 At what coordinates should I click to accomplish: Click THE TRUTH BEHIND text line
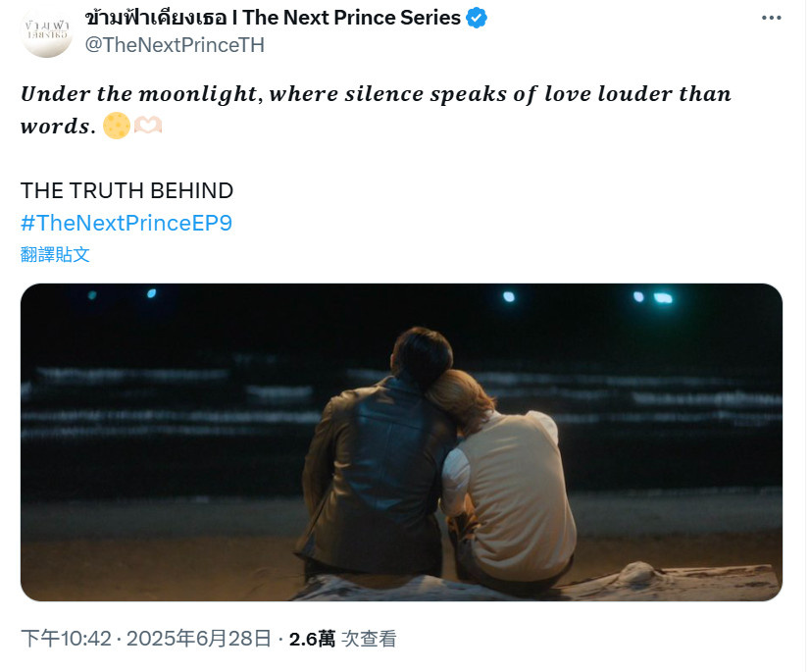click(x=127, y=190)
